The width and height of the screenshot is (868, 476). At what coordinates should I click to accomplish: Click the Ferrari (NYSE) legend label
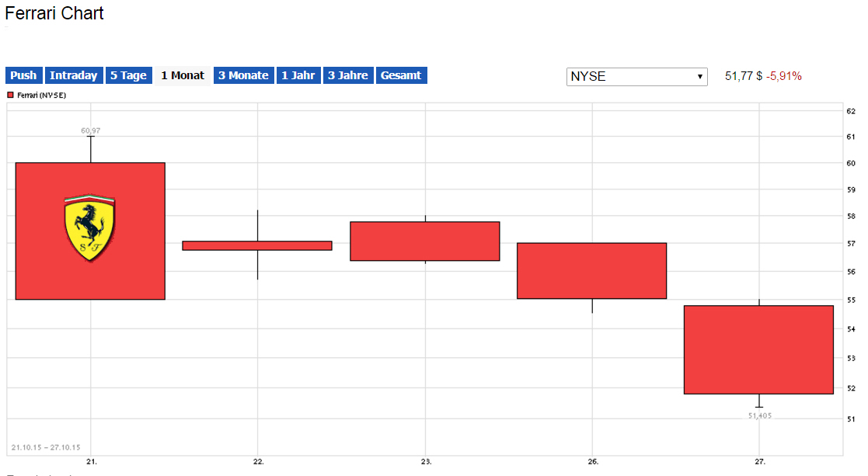coord(41,95)
